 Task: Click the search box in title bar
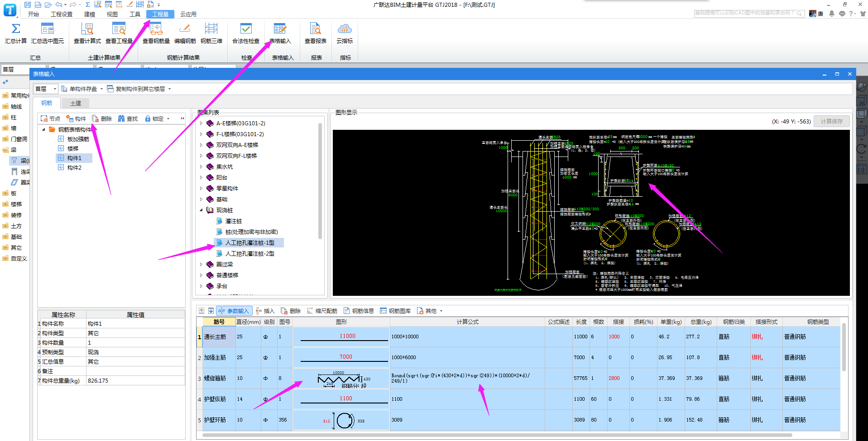[749, 14]
